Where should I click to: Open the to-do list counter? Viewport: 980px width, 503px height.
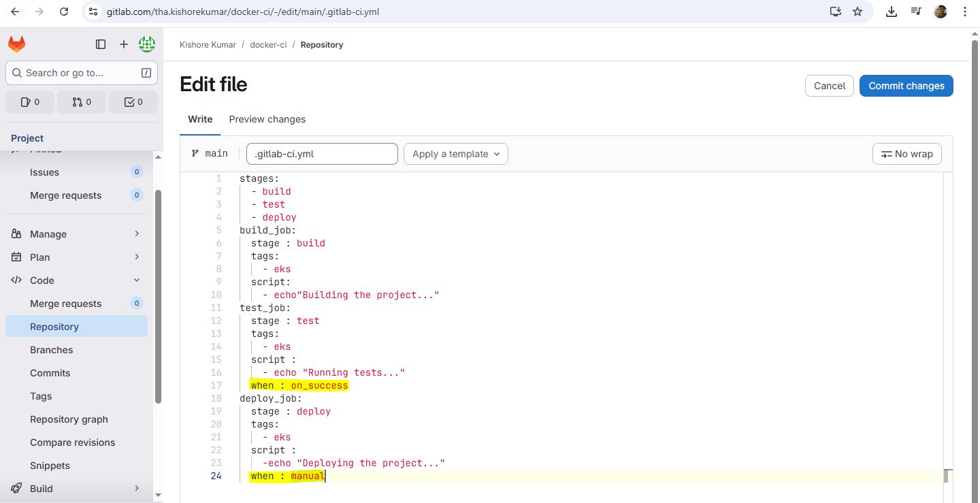pos(133,102)
